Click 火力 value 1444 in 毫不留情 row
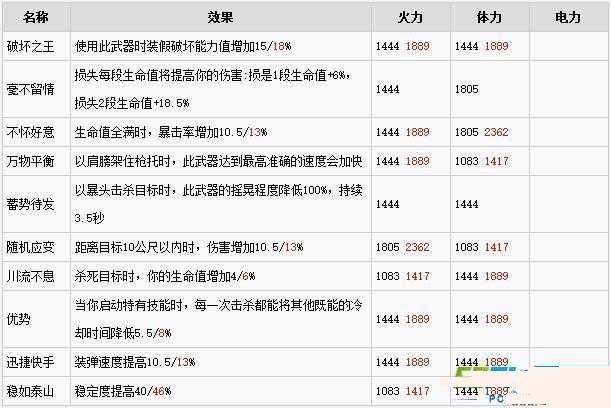Screen dimensions: 611x408 point(387,89)
